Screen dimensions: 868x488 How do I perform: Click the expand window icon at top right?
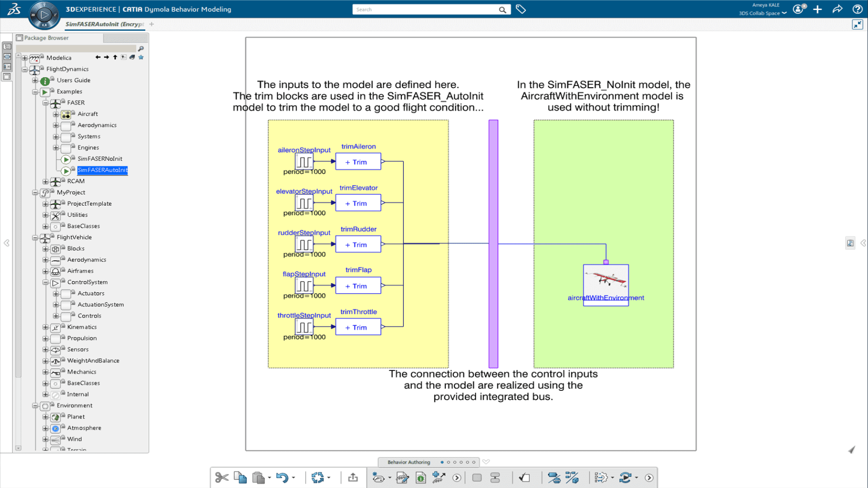coord(857,24)
